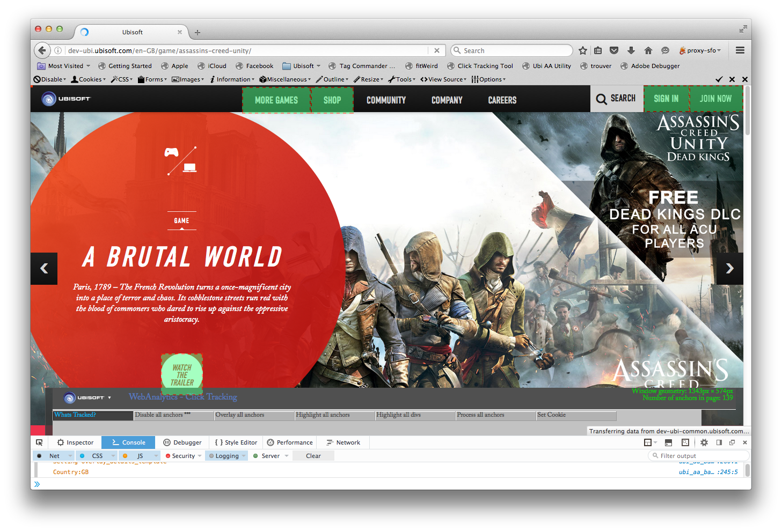Screen dimensions: 782x532
Task: Click the bookmark star icon
Action: click(583, 50)
